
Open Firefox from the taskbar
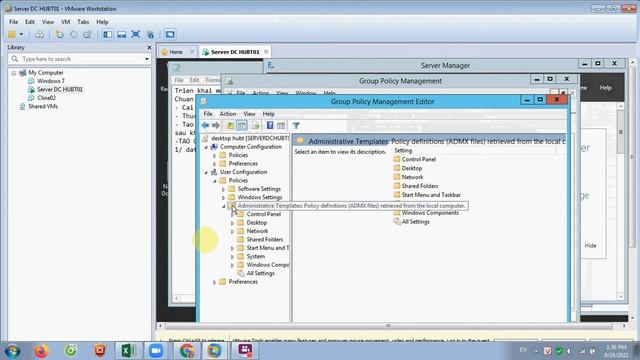pyautogui.click(x=41, y=351)
